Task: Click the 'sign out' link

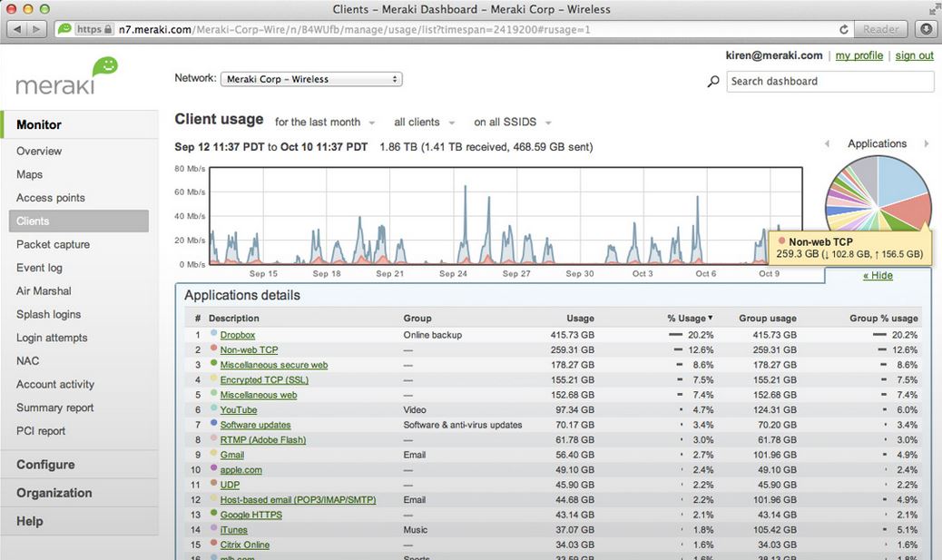Action: click(915, 55)
